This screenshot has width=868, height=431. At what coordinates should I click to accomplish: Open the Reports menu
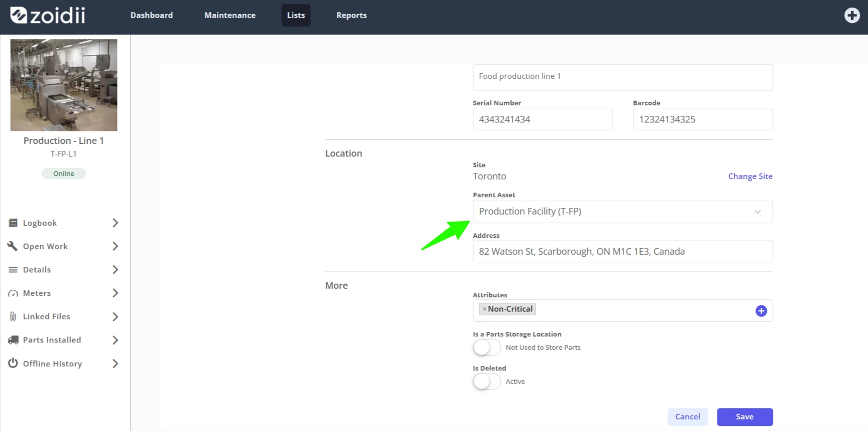351,15
